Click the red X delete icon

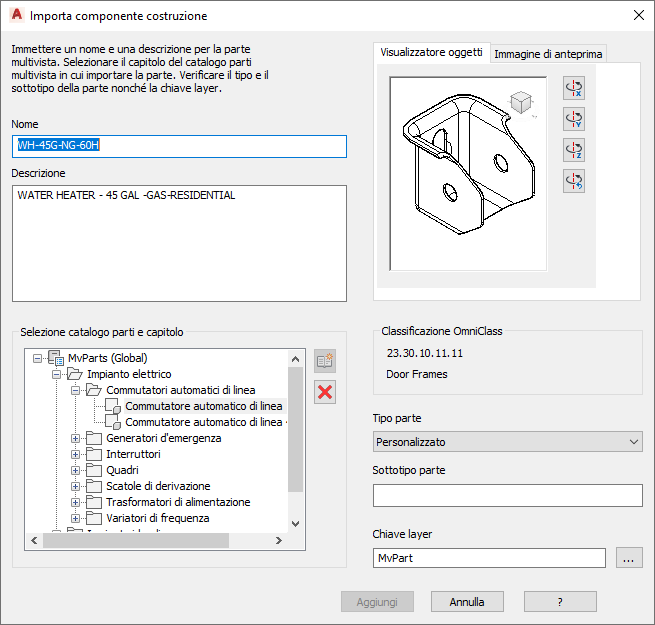click(325, 392)
